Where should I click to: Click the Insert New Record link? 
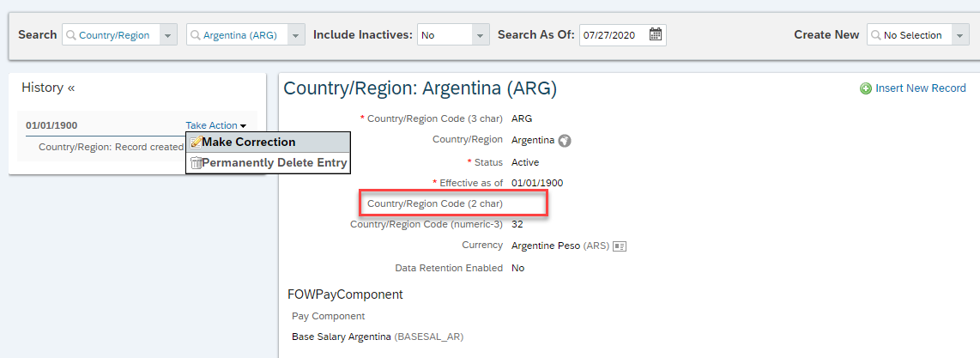(921, 88)
